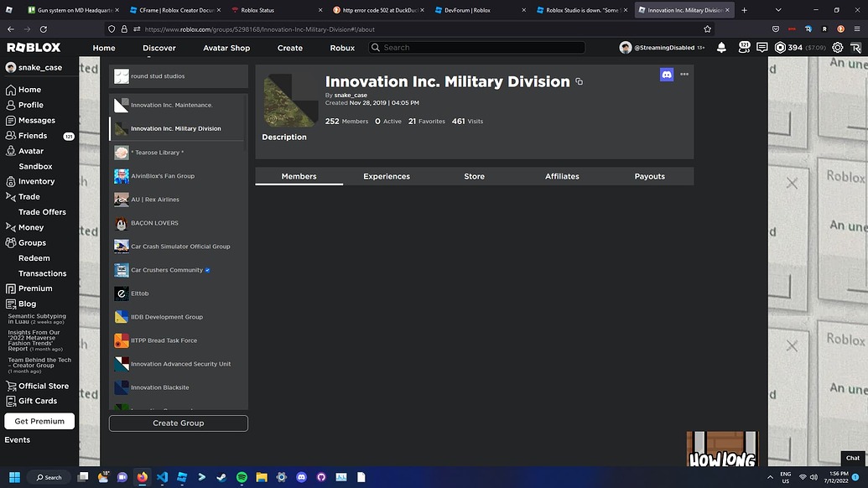Open Roblox messages from the navbar icon
Image resolution: width=868 pixels, height=488 pixels.
click(761, 48)
